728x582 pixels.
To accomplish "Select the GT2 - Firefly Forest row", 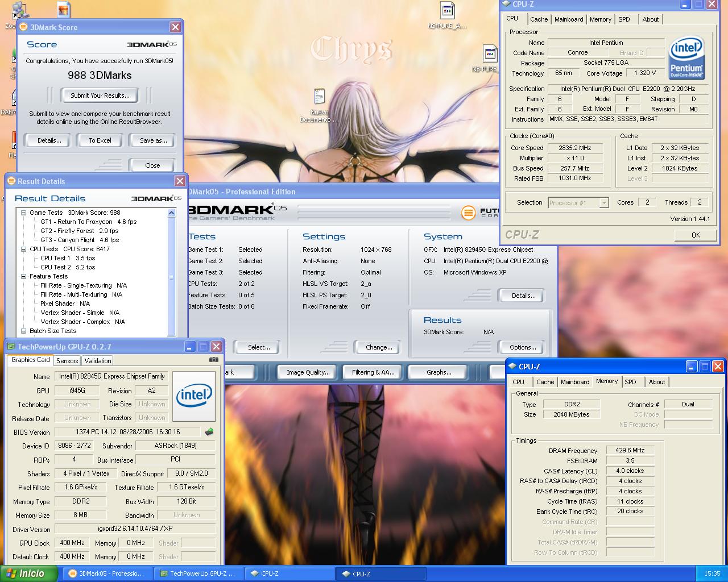I will click(79, 231).
